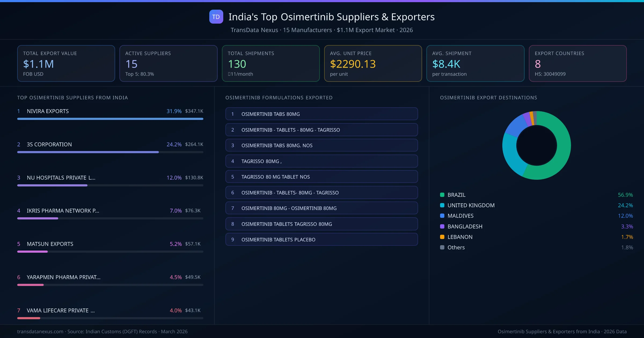
Task: Click the TD logo icon in the header
Action: [216, 17]
